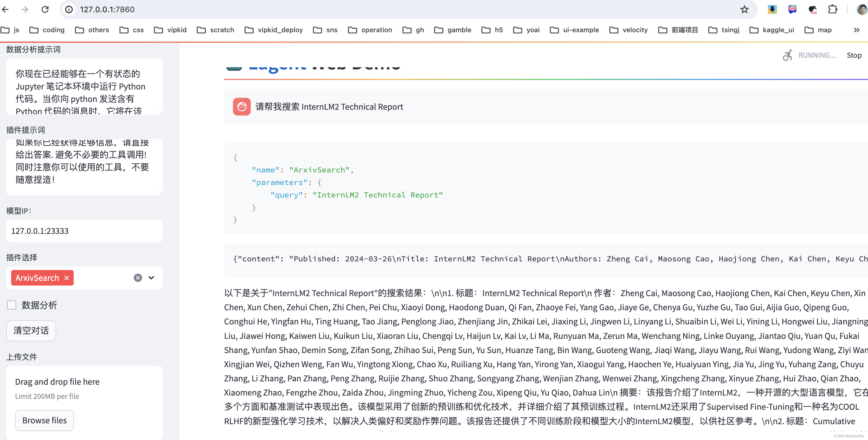The height and width of the screenshot is (440, 868).
Task: Click the 数据分析提示词 text area
Action: (84, 86)
